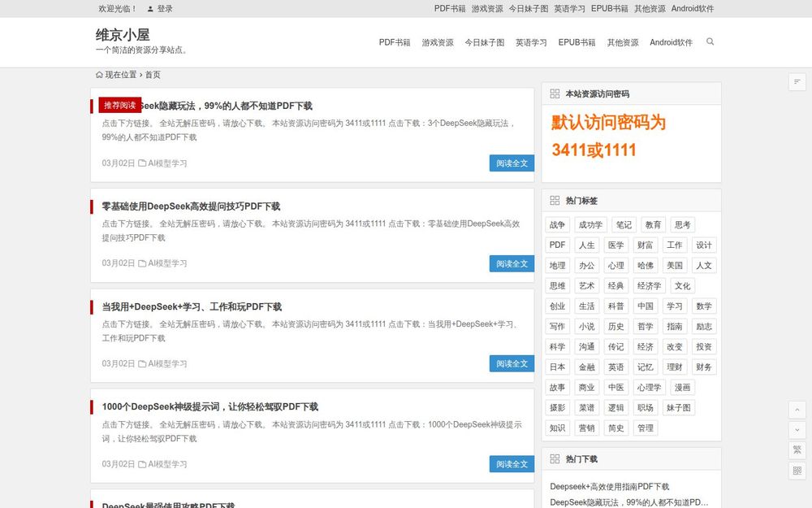Select the 励志 tag
This screenshot has width=812, height=508.
coord(704,327)
